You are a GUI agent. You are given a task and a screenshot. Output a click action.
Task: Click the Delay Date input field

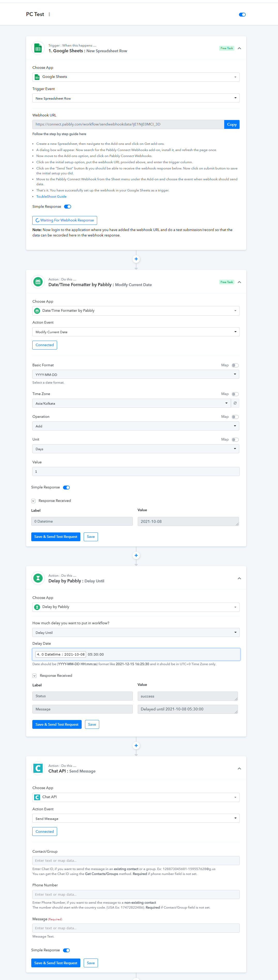(136, 655)
